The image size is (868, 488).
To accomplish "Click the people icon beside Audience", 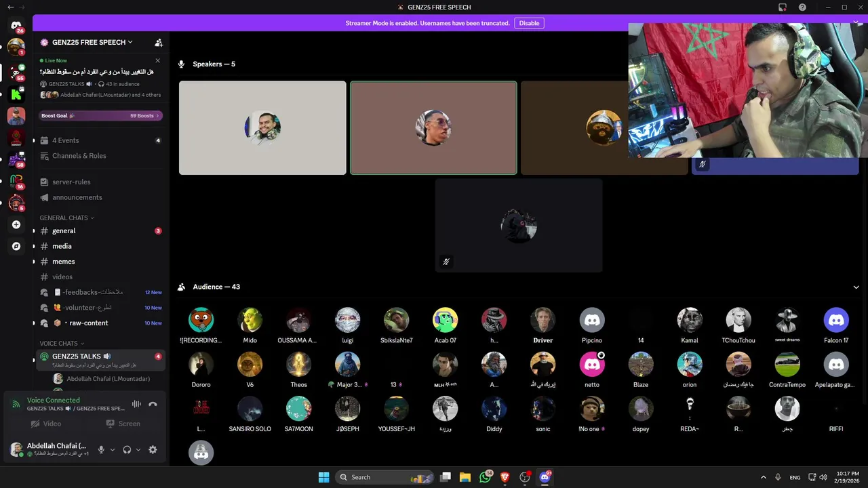I will 181,287.
